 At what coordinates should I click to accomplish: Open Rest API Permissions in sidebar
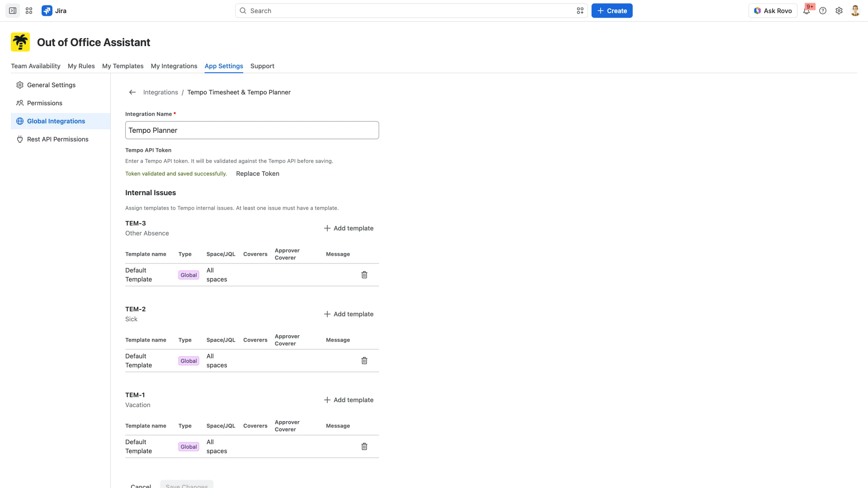coord(61,139)
